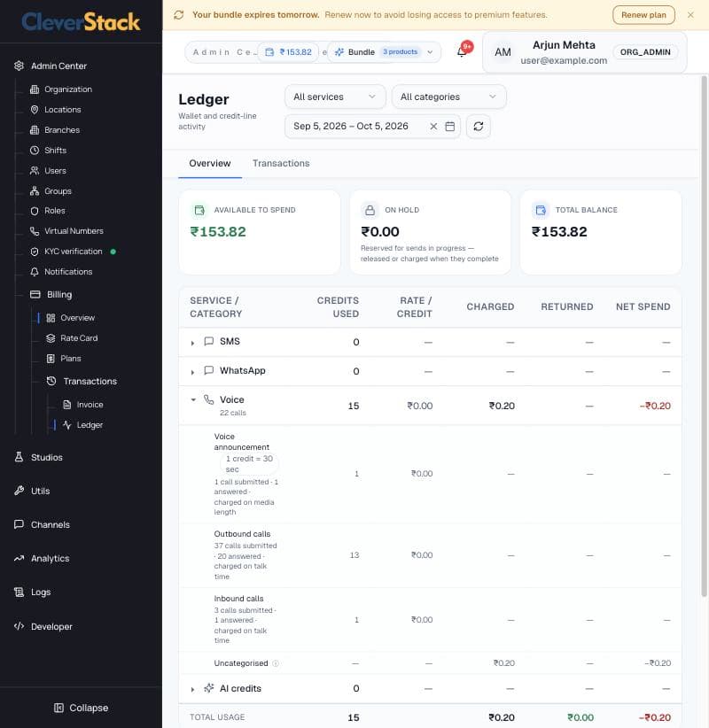
Task: Click the Groups hierarchy icon
Action: pos(35,191)
